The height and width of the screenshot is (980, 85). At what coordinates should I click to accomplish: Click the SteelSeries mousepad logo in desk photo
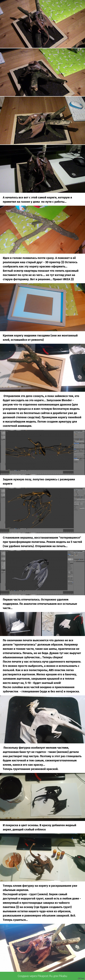(x=74, y=175)
